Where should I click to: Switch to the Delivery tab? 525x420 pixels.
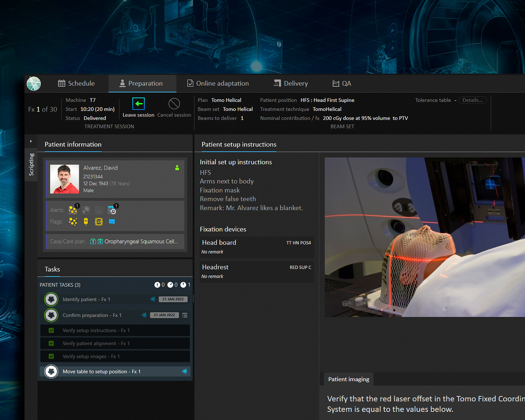pyautogui.click(x=291, y=84)
